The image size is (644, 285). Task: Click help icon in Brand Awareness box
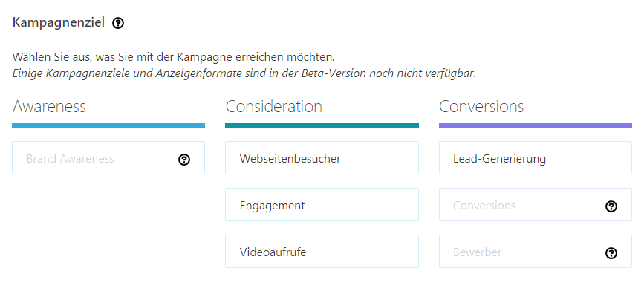click(x=184, y=160)
